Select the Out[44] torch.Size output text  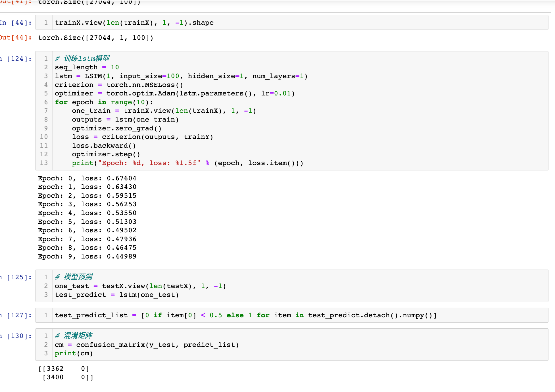pyautogui.click(x=95, y=38)
